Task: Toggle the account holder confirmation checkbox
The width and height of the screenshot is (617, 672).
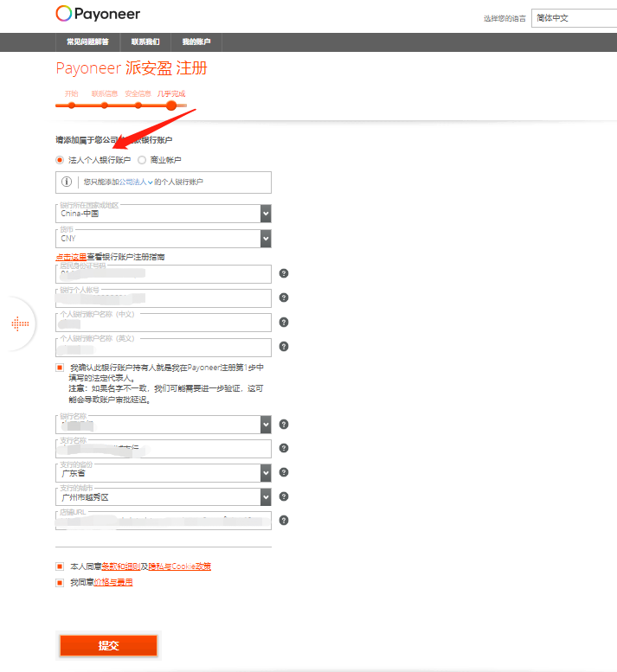Action: (x=60, y=368)
